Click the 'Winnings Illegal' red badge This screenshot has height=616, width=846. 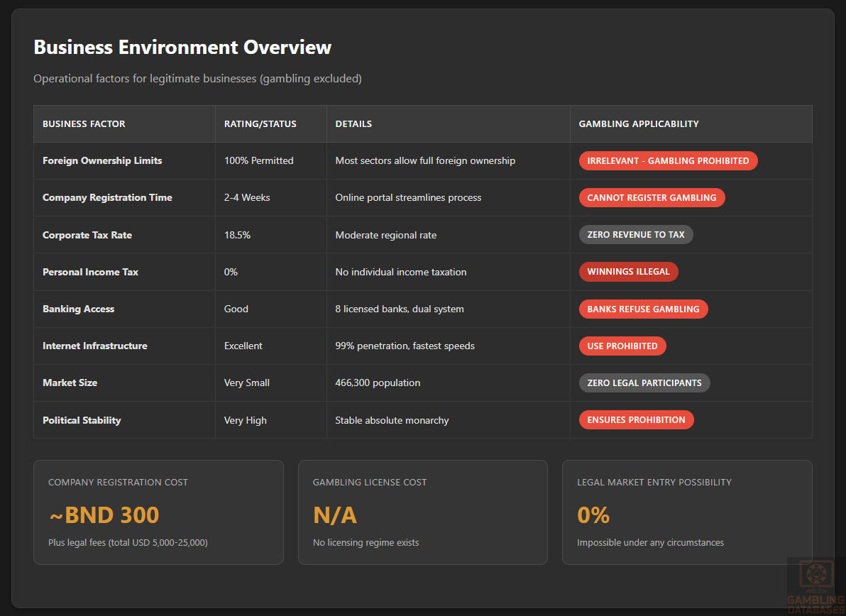click(x=628, y=272)
